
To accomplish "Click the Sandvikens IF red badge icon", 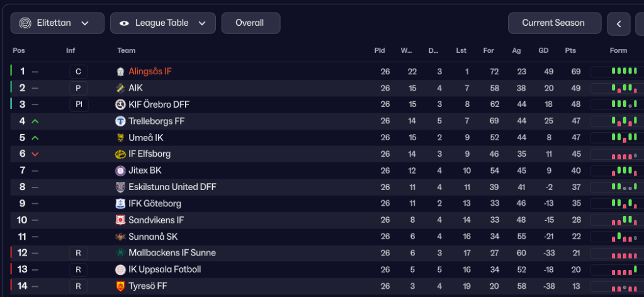I will pos(121,220).
